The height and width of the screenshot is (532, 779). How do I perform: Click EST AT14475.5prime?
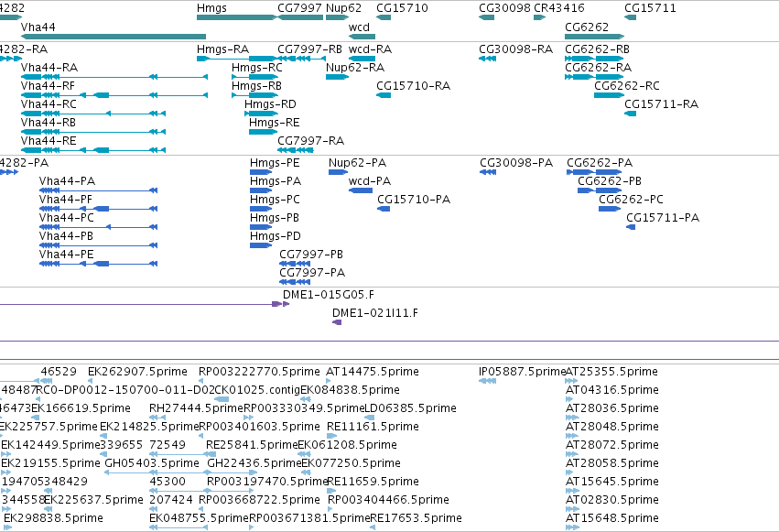(373, 372)
